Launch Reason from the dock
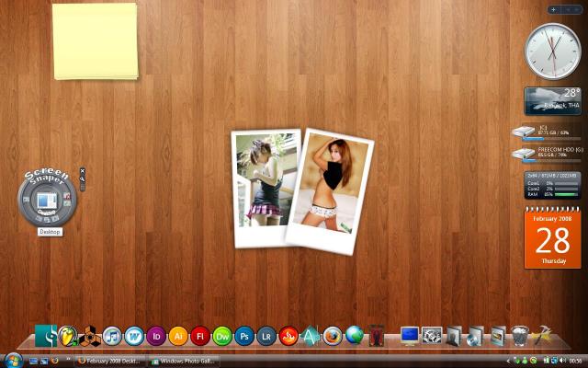This screenshot has height=368, width=588. click(90, 336)
